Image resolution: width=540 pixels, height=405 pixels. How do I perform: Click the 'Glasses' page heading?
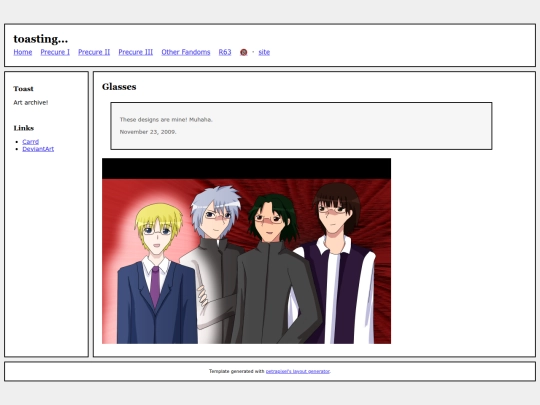click(x=119, y=87)
